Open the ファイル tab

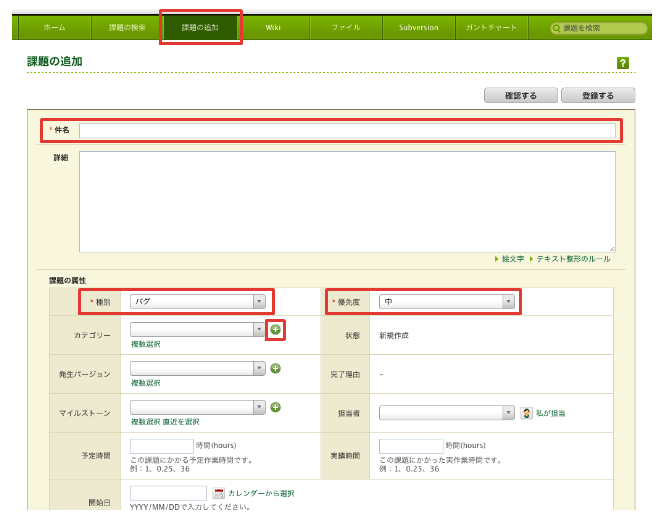(x=346, y=27)
